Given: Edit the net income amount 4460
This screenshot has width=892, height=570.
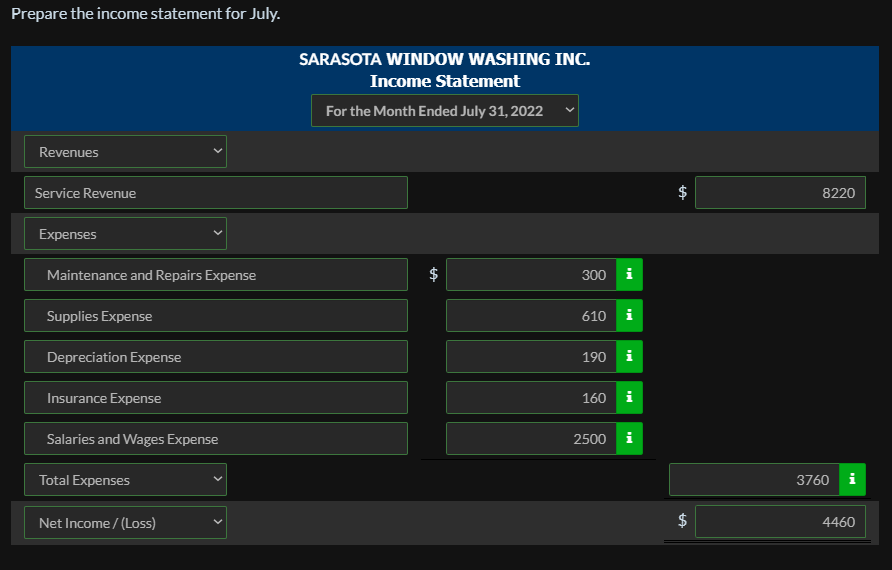Looking at the screenshot, I should tap(780, 522).
